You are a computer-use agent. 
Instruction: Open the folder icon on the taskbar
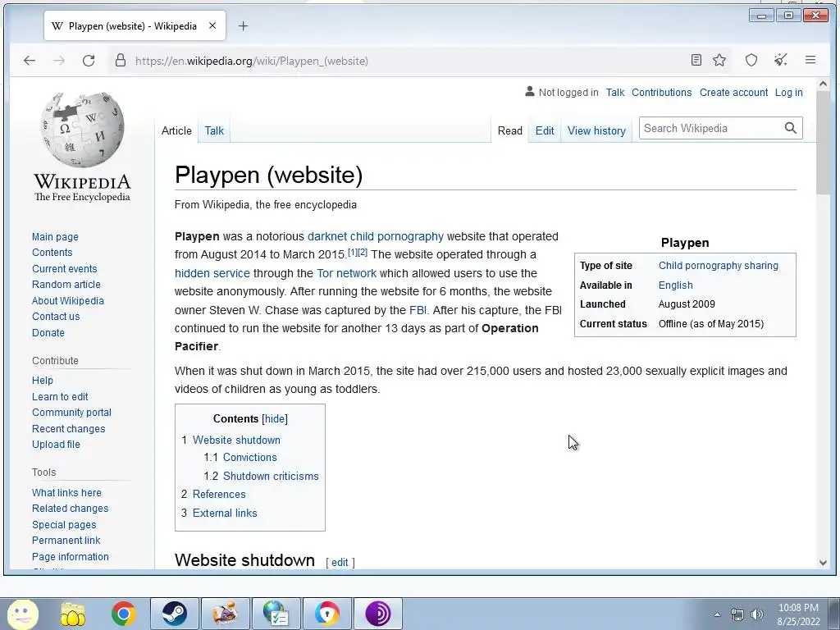tap(73, 614)
